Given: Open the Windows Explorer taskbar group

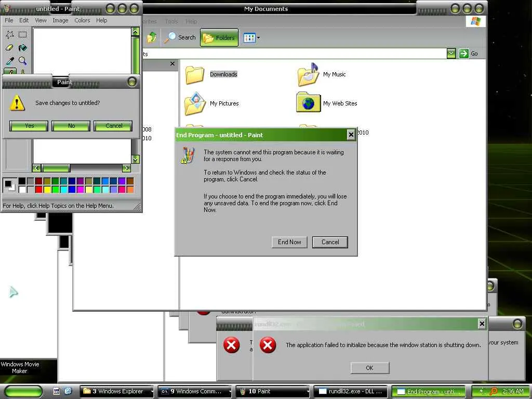Looking at the screenshot, I should 117,392.
